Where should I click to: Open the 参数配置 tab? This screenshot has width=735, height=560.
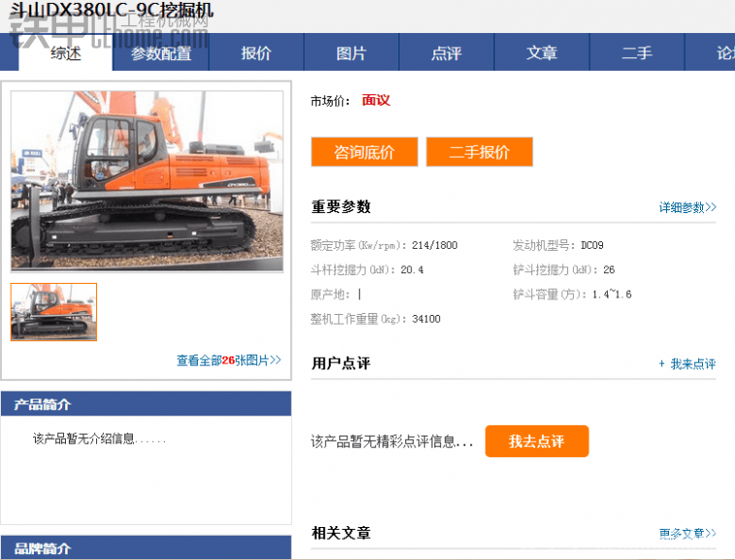coord(161,53)
